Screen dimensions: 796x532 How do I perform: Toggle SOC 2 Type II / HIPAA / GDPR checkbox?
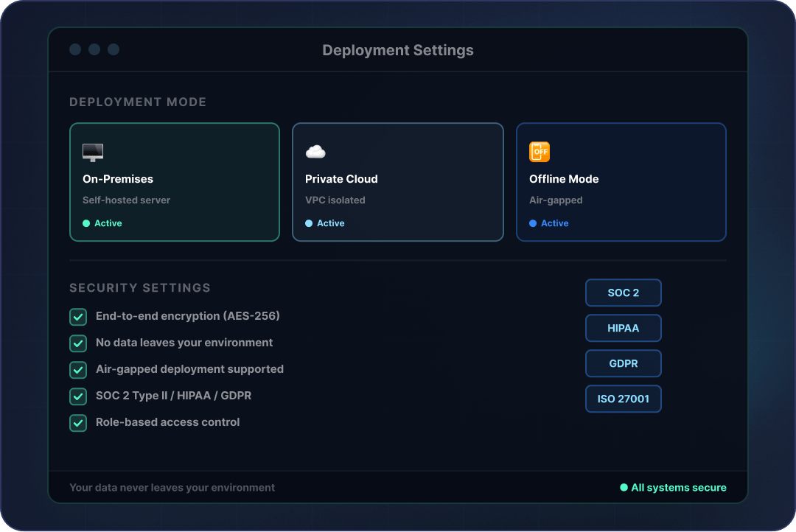click(x=78, y=396)
